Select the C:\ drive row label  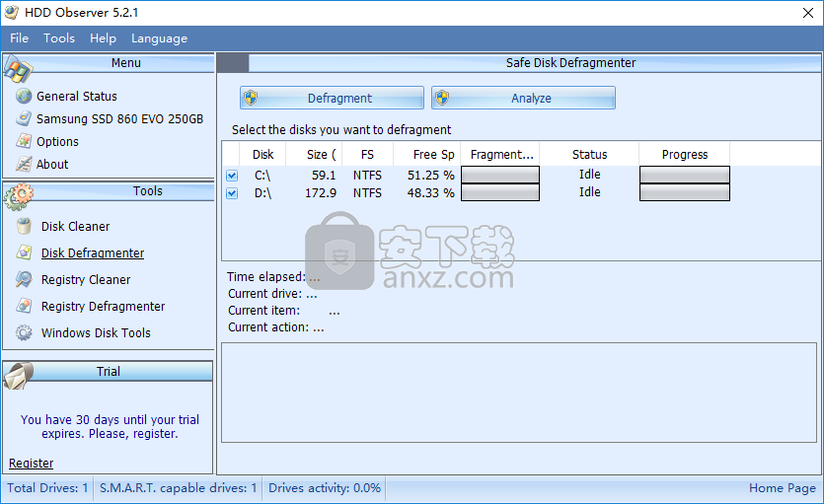click(262, 176)
